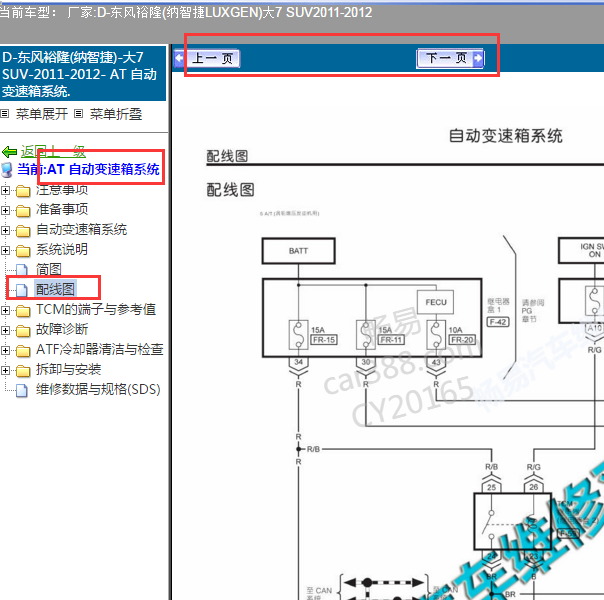Click the green back arrow icon
The image size is (604, 600).
tap(10, 152)
